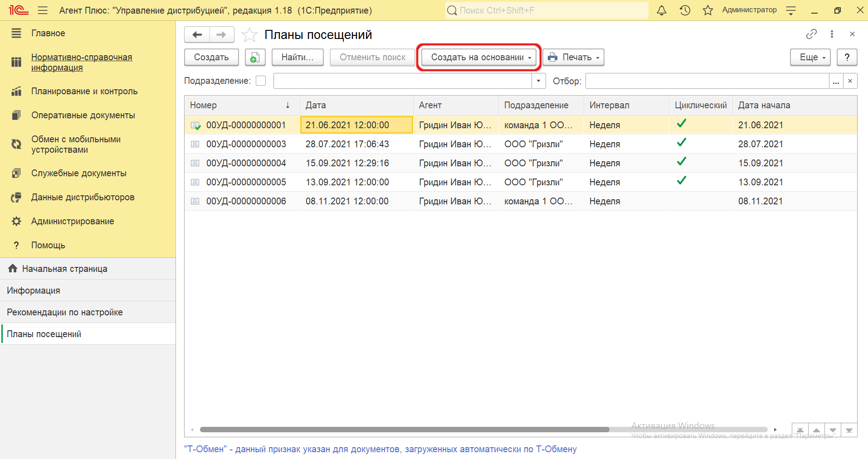868x459 pixels.
Task: Open service settings menu next to Администратор
Action: (x=791, y=10)
